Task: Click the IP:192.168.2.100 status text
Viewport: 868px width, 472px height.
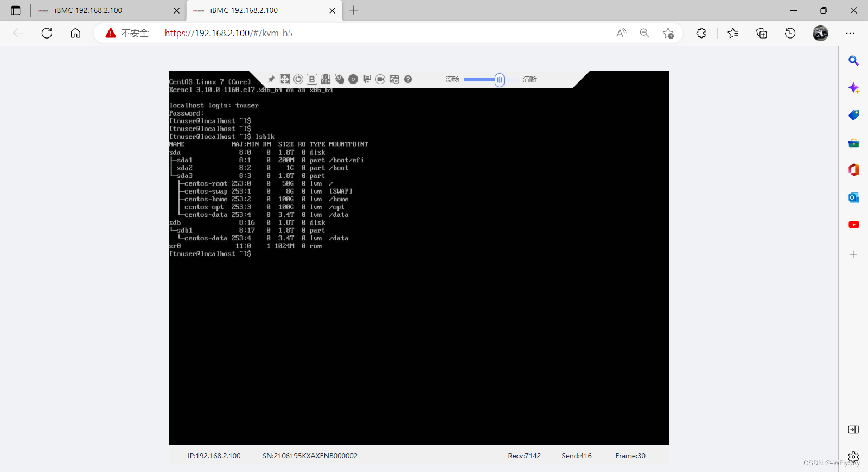Action: pos(214,456)
